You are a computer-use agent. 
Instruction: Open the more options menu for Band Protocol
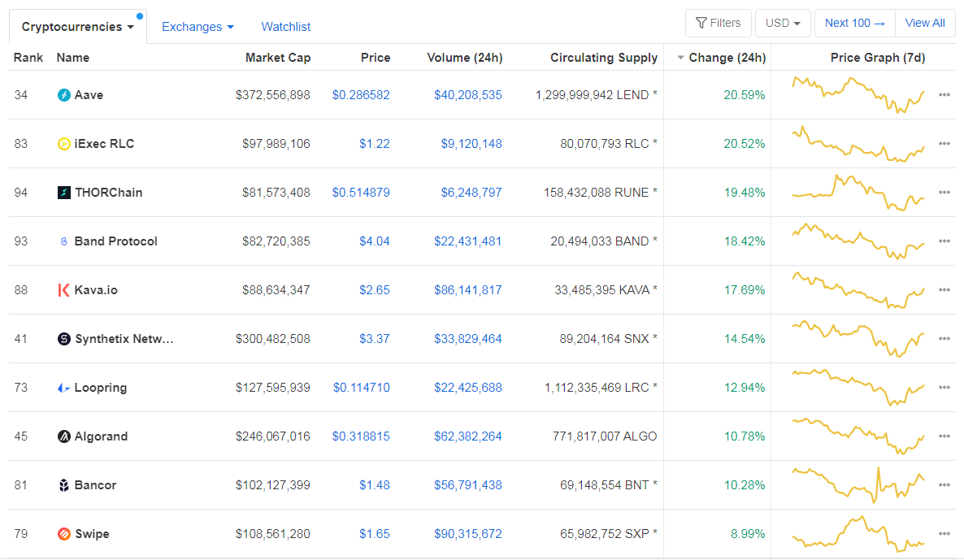[x=944, y=241]
